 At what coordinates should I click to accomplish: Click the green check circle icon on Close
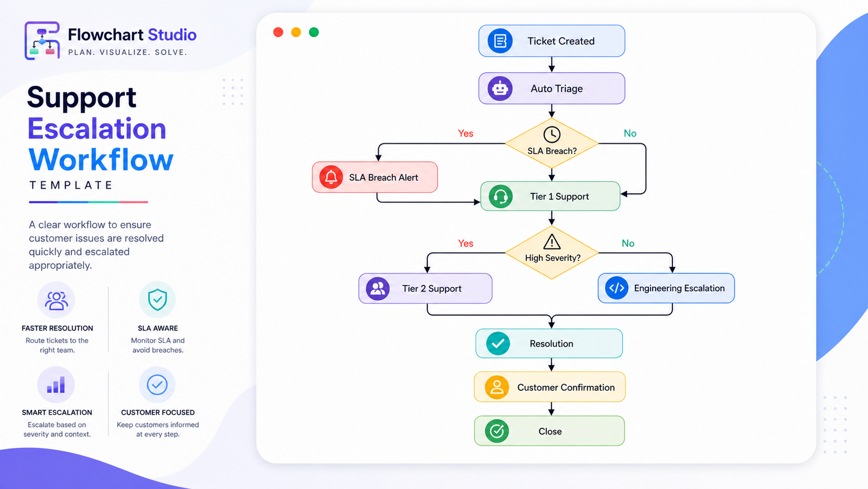pyautogui.click(x=497, y=431)
